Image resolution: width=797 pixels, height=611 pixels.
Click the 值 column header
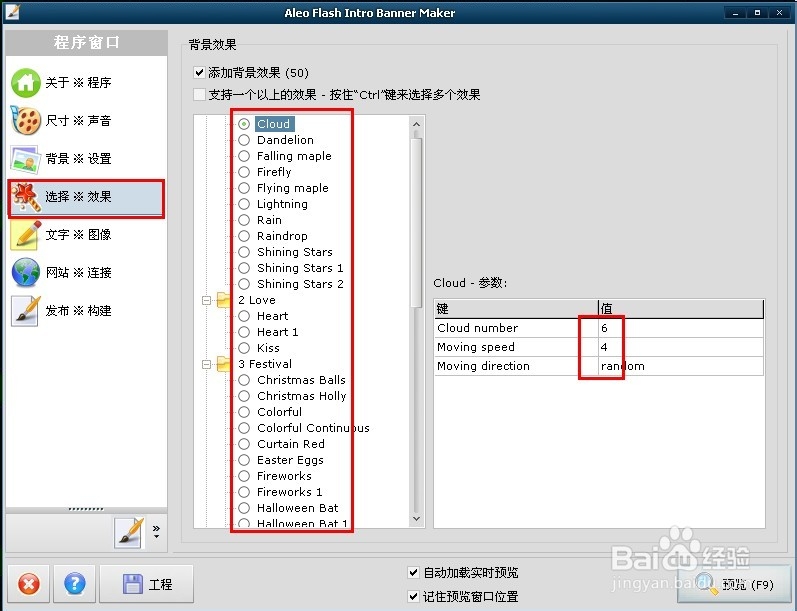[x=681, y=309]
